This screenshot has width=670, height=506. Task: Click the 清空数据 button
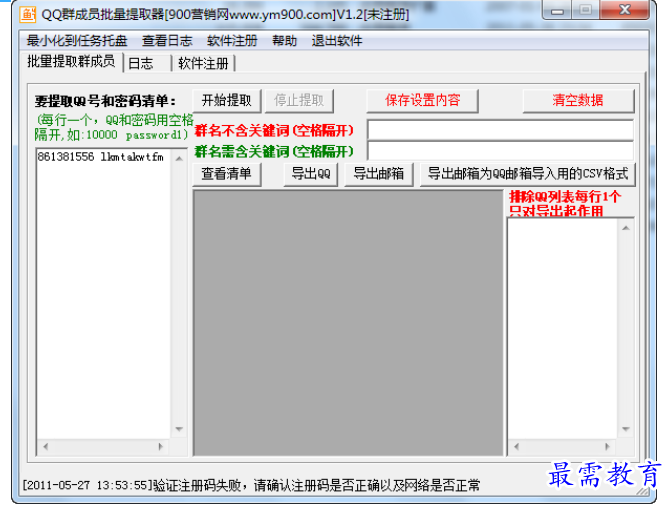click(x=578, y=100)
